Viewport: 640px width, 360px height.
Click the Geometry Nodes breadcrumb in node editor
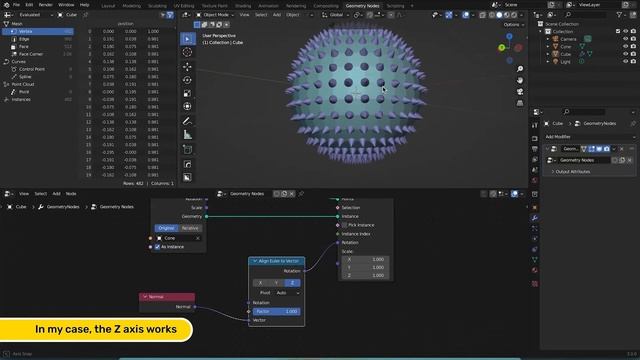(x=116, y=207)
